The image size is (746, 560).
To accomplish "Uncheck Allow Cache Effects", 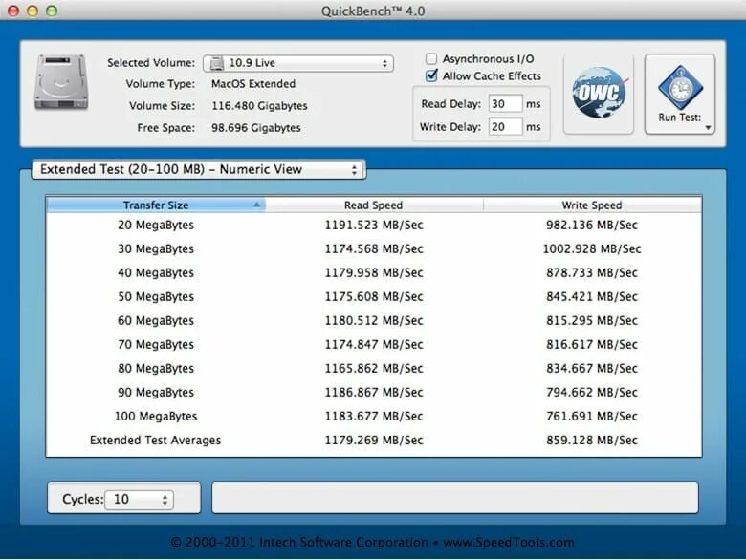I will click(431, 76).
